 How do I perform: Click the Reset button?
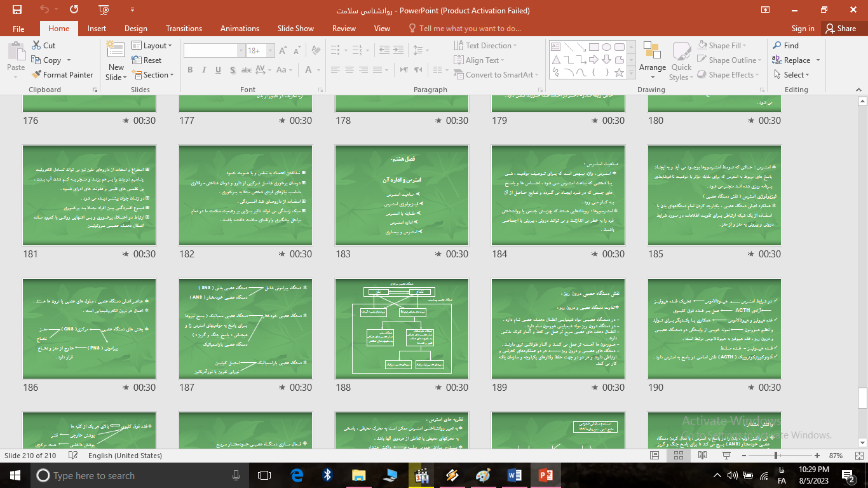(147, 60)
